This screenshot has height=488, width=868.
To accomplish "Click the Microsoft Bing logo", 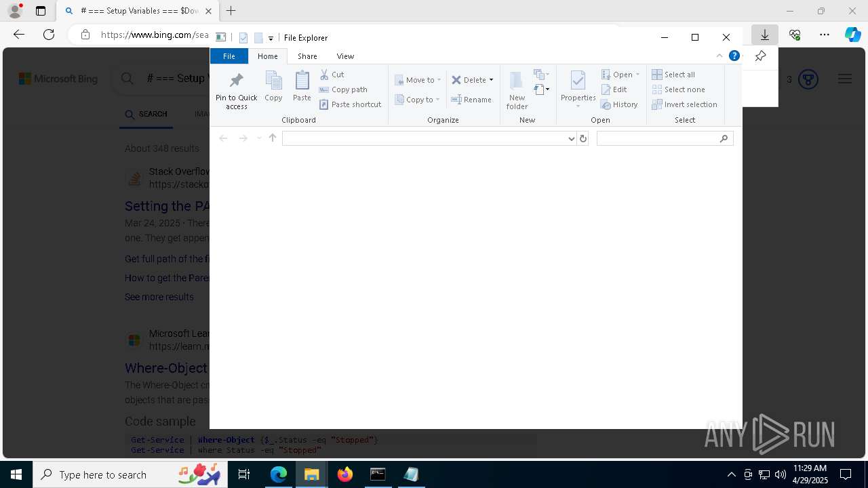I will click(x=58, y=79).
